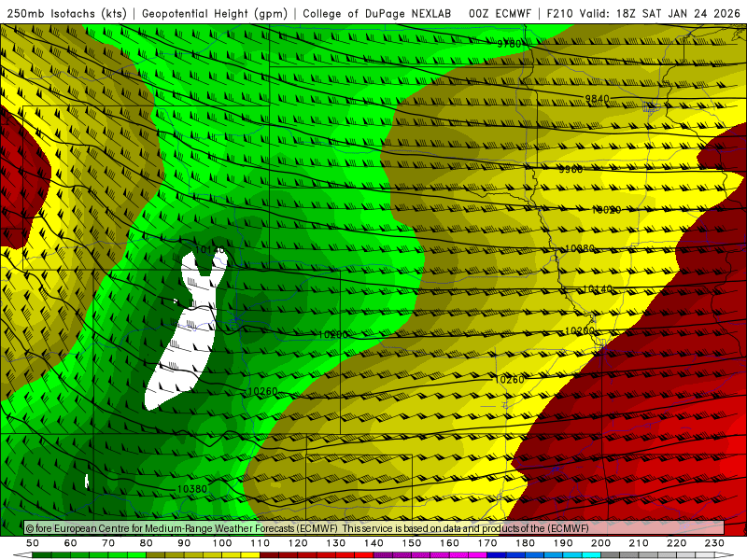Click the 90 value on color scale
Image resolution: width=747 pixels, height=560 pixels.
[184, 543]
